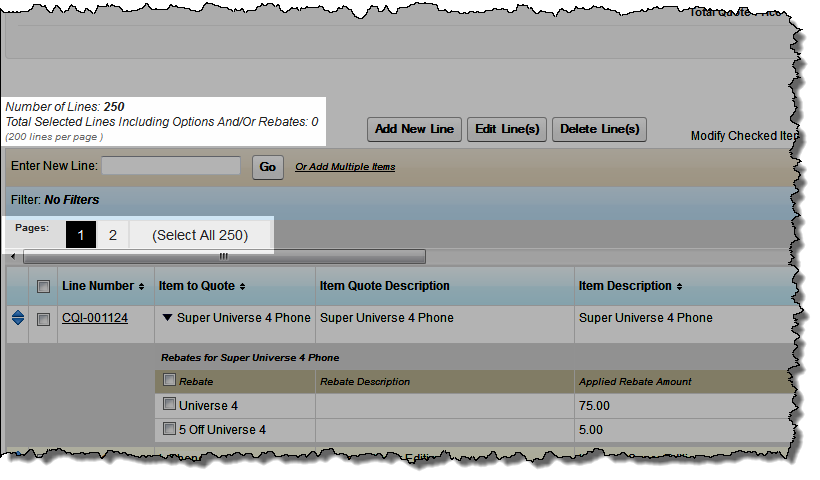Viewport: 820px width, 480px height.
Task: Click the blue row reorder arrows icon
Action: pos(17,318)
